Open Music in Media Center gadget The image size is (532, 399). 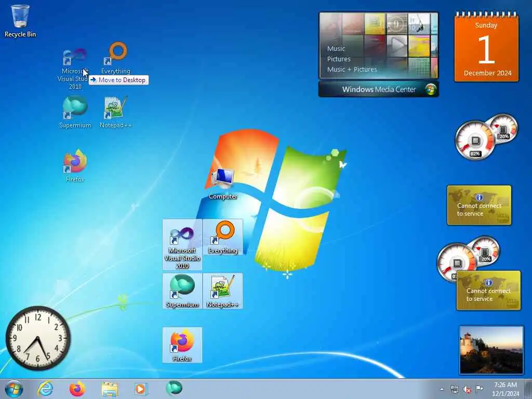click(x=336, y=48)
